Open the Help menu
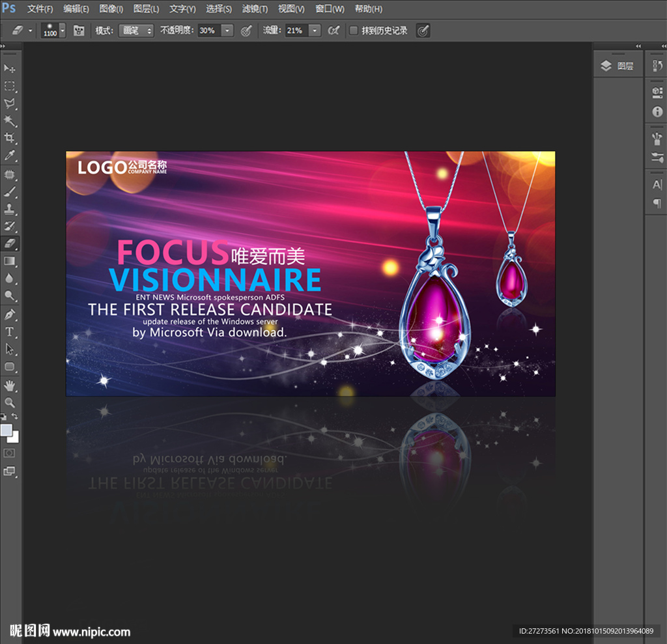667x644 pixels. click(369, 9)
